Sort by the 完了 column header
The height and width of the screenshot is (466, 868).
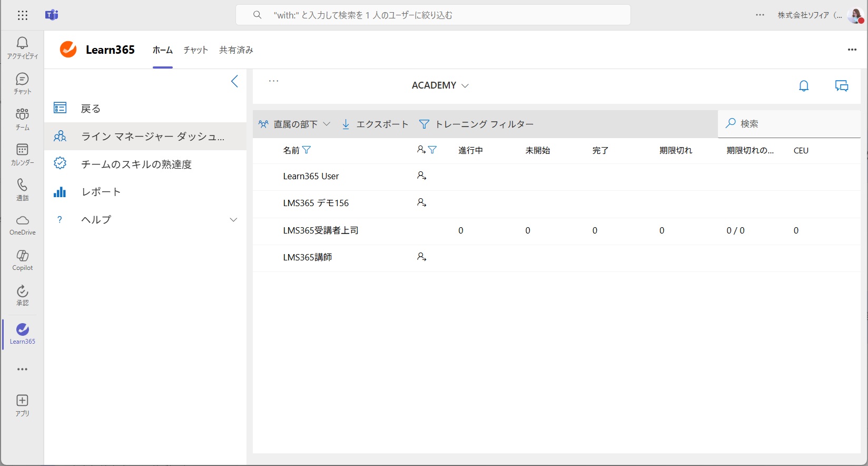point(600,150)
